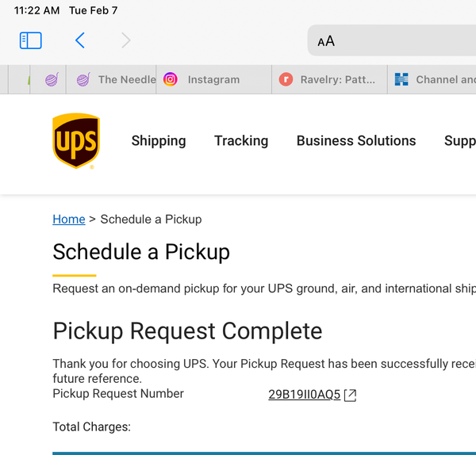The width and height of the screenshot is (476, 455).
Task: Click the Schedule a Pickup heading
Action: (x=141, y=252)
